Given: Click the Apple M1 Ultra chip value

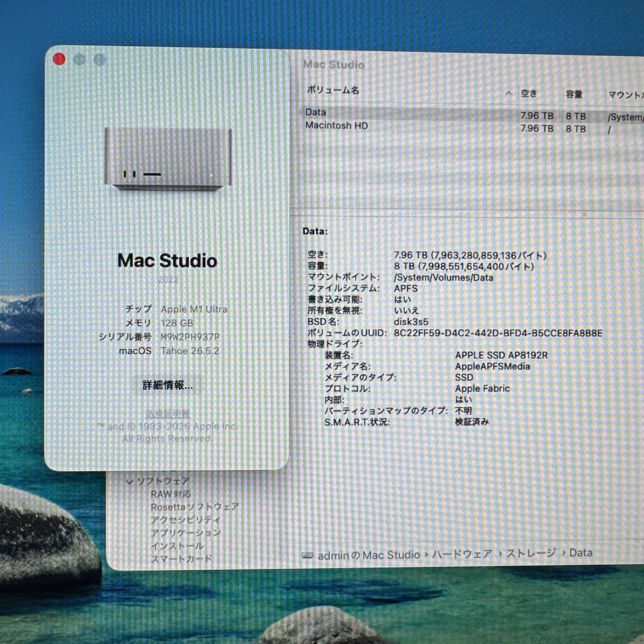Looking at the screenshot, I should click(x=194, y=309).
